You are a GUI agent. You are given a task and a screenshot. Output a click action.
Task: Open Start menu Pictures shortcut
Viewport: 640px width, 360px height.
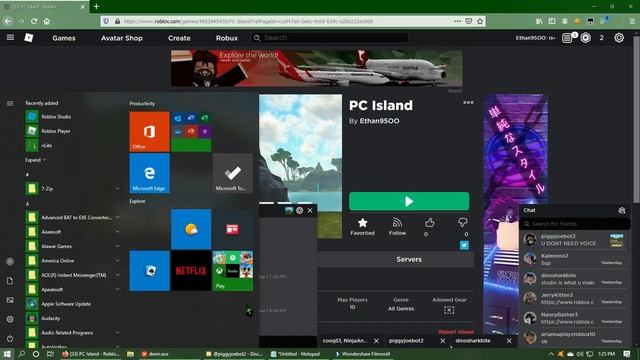pyautogui.click(x=10, y=300)
